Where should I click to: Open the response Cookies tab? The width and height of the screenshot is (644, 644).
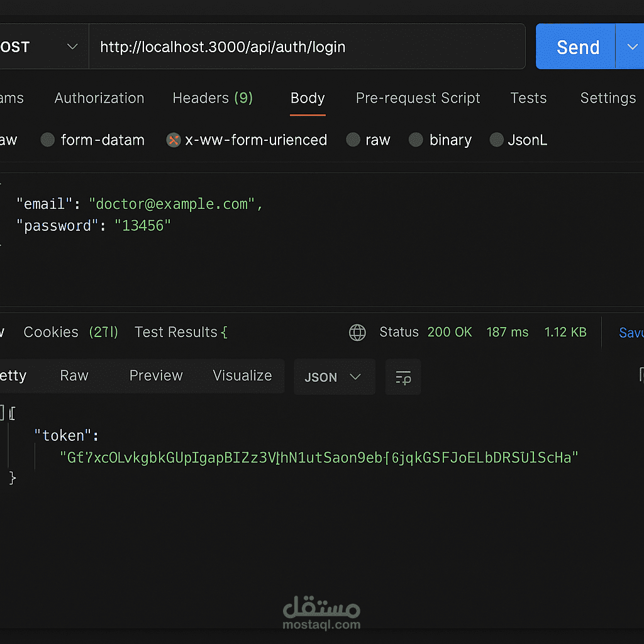[x=51, y=332]
